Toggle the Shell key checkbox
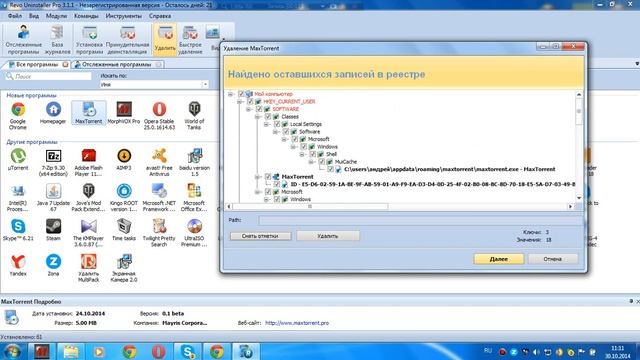 pyautogui.click(x=313, y=154)
